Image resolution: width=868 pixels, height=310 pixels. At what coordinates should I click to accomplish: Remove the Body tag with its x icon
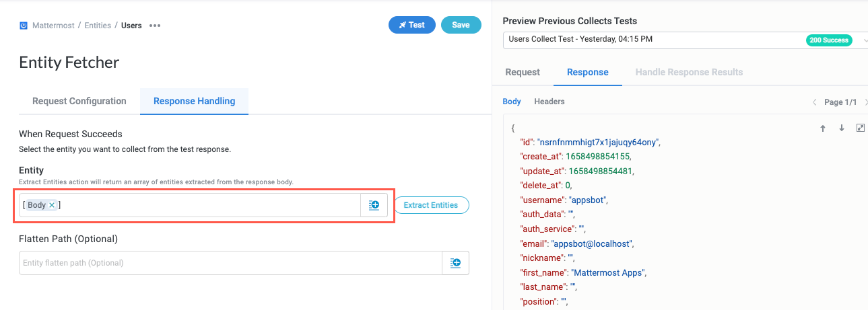(x=52, y=205)
